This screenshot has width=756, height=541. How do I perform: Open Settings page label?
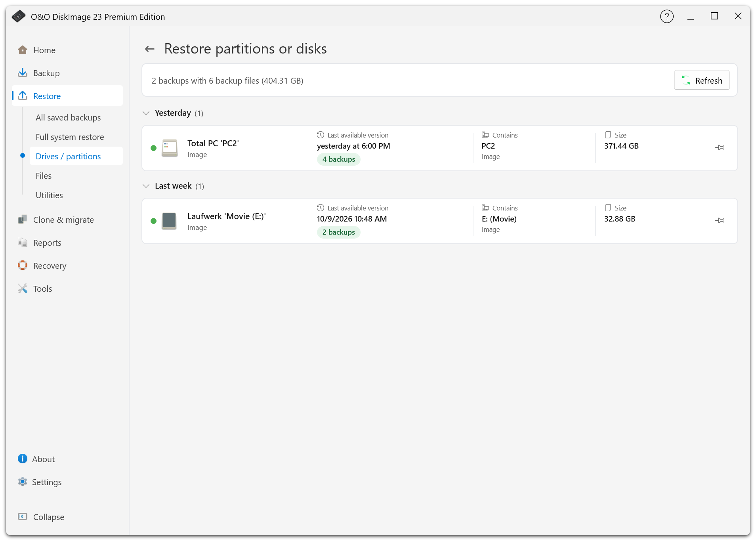[47, 482]
